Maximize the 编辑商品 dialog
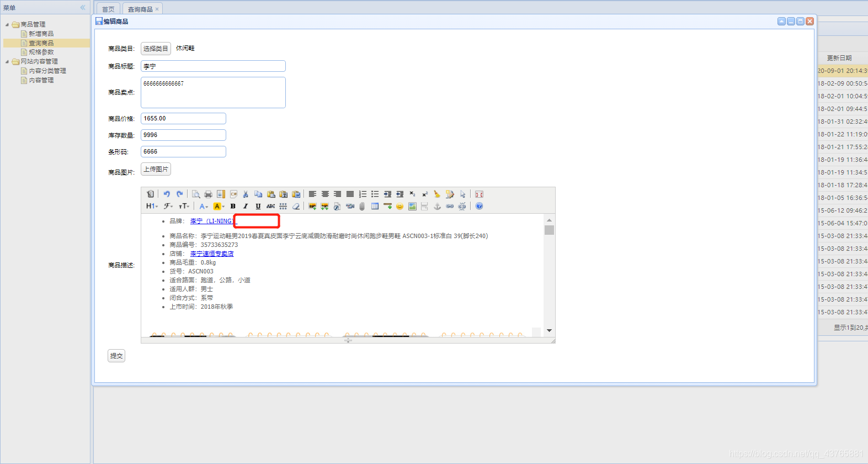 coord(800,21)
